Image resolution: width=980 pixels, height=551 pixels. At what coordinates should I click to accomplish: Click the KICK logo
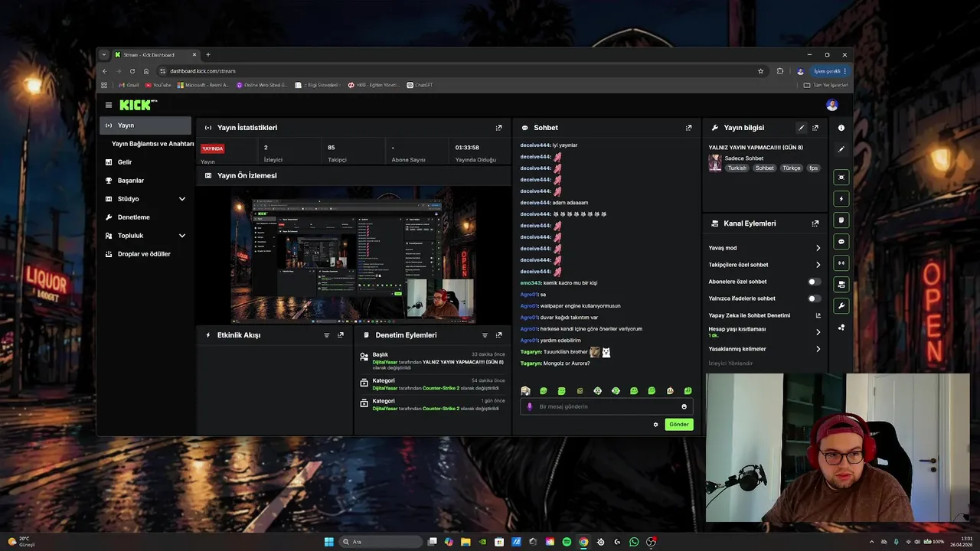click(138, 105)
